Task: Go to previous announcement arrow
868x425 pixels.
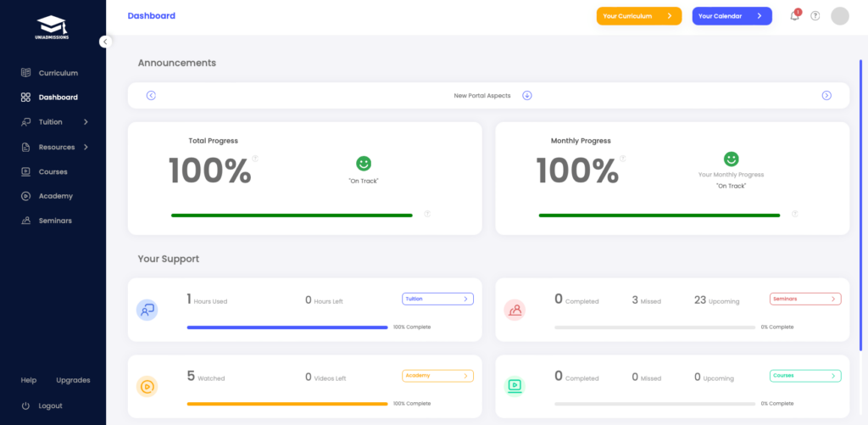Action: coord(151,95)
